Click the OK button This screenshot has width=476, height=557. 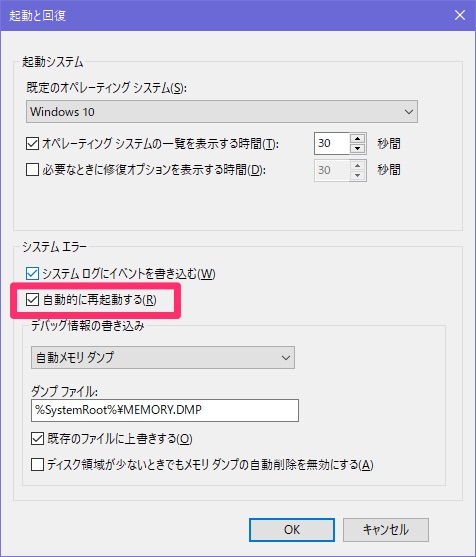(x=292, y=530)
